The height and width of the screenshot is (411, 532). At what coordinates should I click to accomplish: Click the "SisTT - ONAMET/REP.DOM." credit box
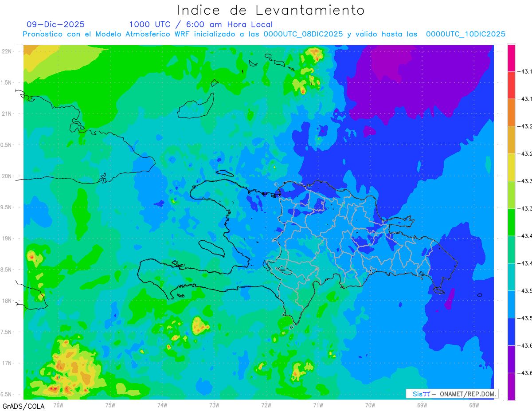(x=452, y=394)
